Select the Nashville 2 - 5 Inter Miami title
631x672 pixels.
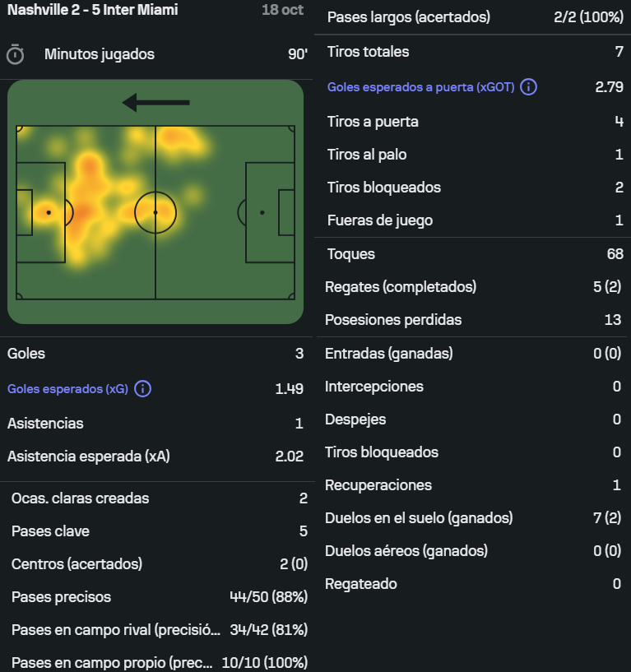tap(92, 11)
